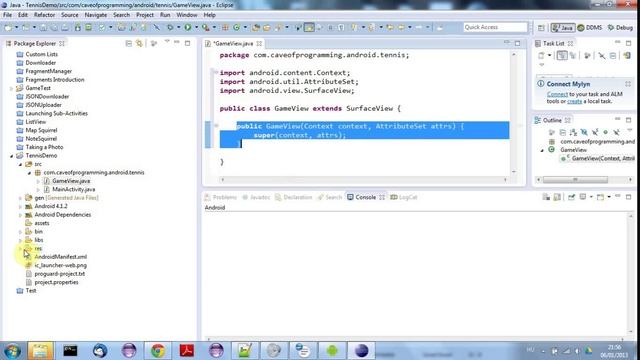Open the Android SDK Manager toolbar icon

[x=78, y=27]
